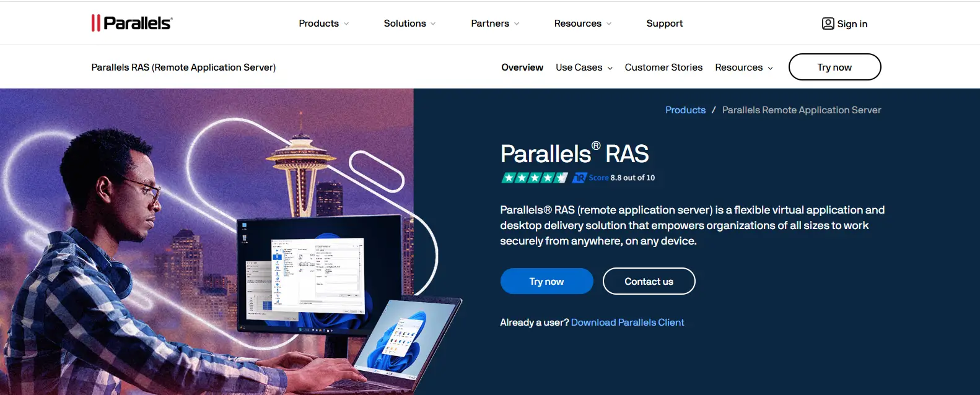Click the Parallels RAS (Remote Application Server) title
980x395 pixels.
(183, 67)
